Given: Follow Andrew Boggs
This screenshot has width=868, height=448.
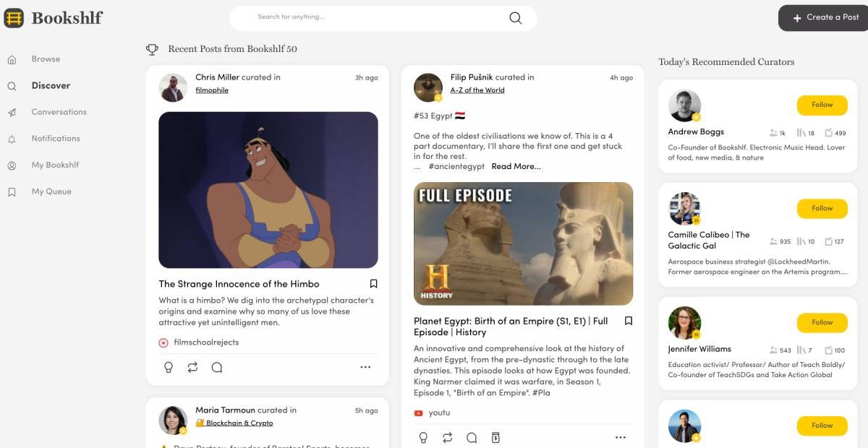Looking at the screenshot, I should tap(822, 105).
